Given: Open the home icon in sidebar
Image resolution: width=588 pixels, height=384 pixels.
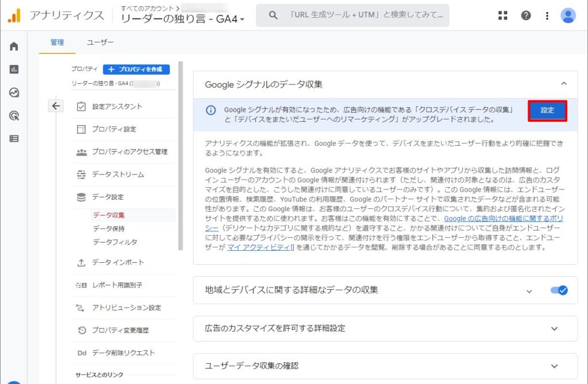Looking at the screenshot, I should pos(14,46).
